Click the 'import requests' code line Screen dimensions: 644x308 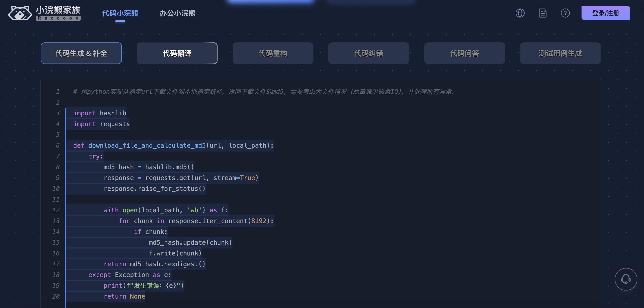tap(102, 124)
